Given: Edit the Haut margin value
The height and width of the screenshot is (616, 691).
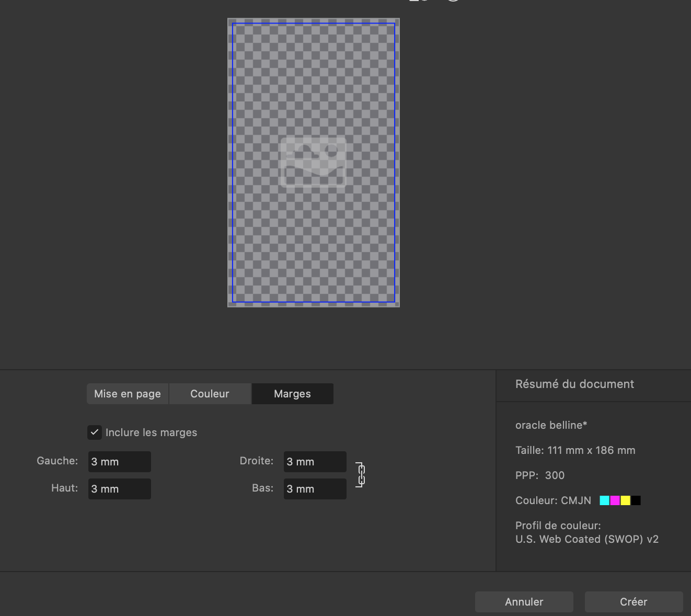Looking at the screenshot, I should (119, 488).
